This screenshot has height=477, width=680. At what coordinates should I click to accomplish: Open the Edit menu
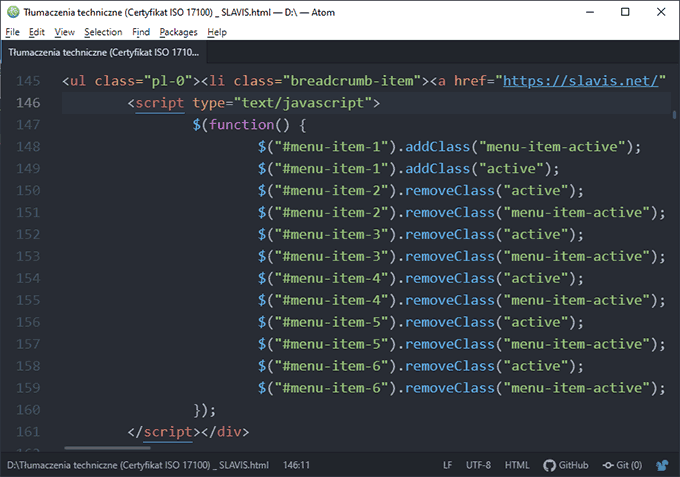(x=36, y=32)
